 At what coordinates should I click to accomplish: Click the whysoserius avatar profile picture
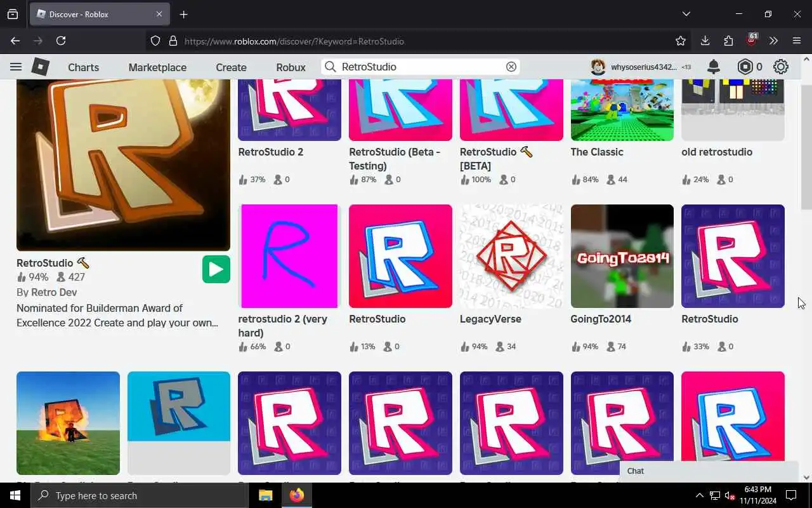[598, 67]
